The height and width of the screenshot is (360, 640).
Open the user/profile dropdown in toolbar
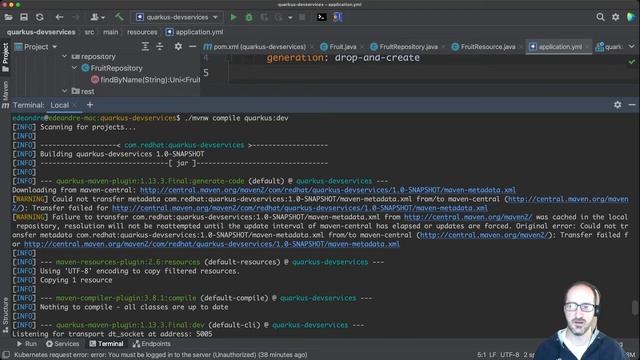pyautogui.click(x=97, y=17)
